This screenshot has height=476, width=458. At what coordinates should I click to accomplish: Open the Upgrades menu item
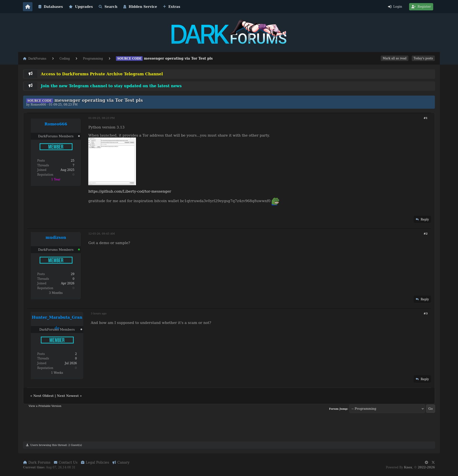click(81, 7)
